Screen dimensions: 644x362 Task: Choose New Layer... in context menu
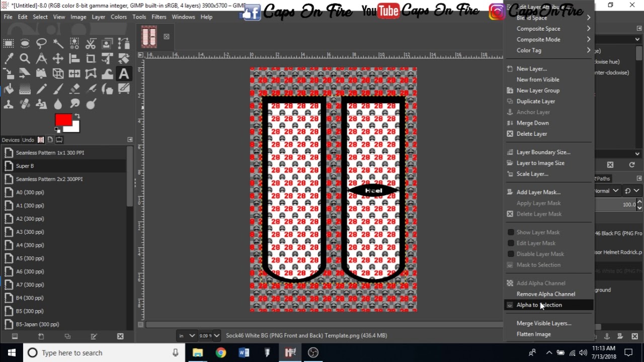pyautogui.click(x=549, y=69)
